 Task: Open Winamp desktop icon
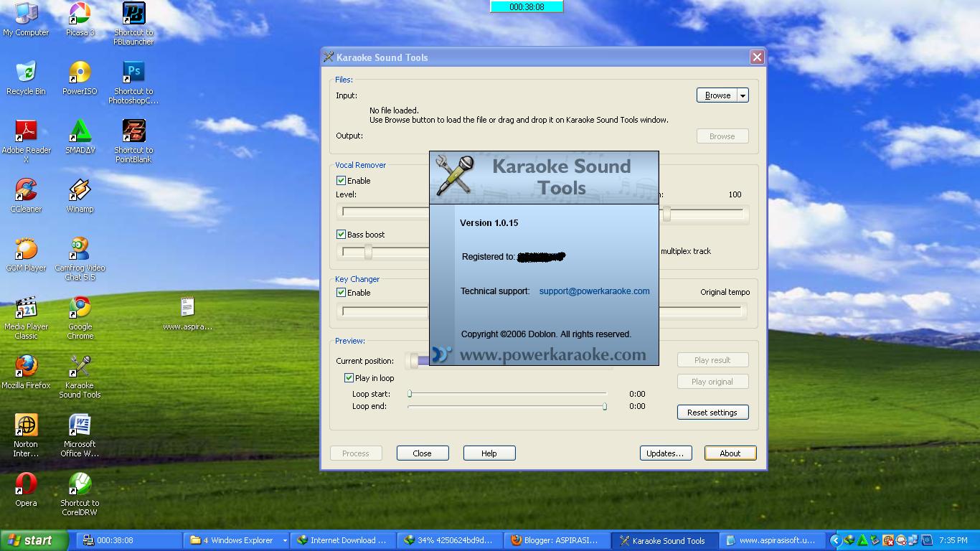[80, 196]
